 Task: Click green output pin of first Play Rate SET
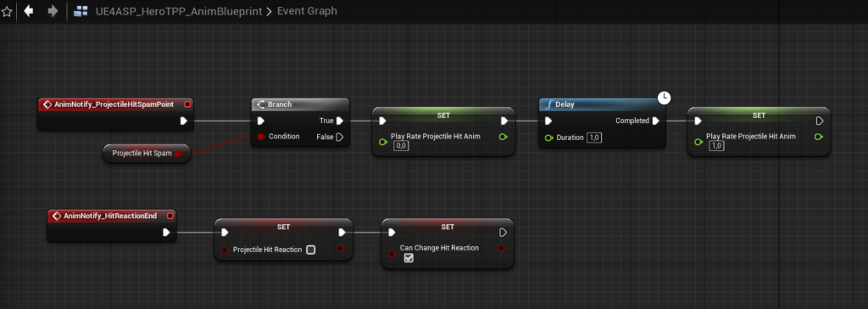(503, 137)
